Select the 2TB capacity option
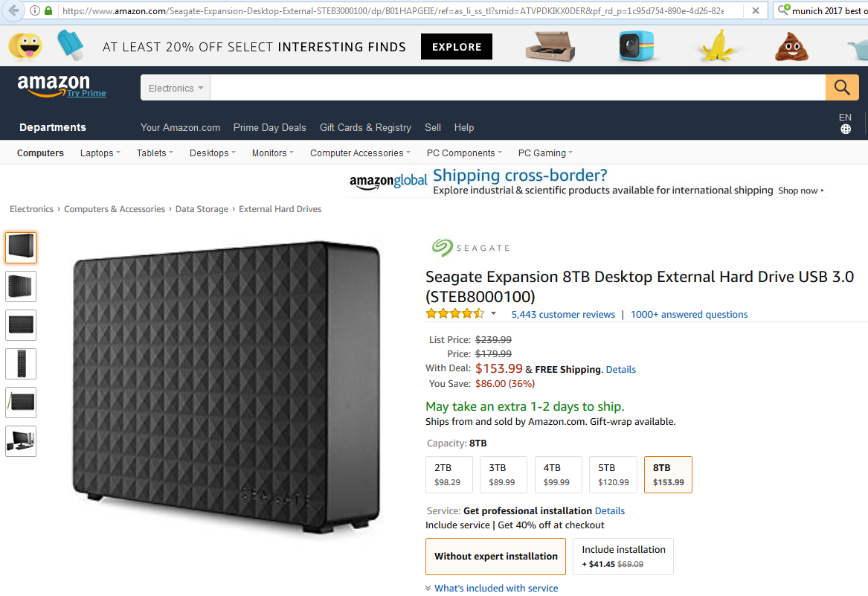Screen dimensions: 868x596 448,475
